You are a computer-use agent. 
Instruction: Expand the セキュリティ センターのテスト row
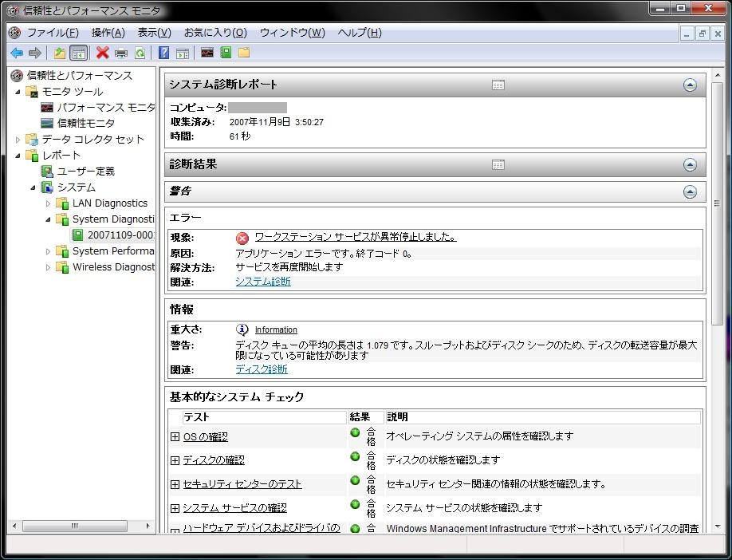(175, 484)
